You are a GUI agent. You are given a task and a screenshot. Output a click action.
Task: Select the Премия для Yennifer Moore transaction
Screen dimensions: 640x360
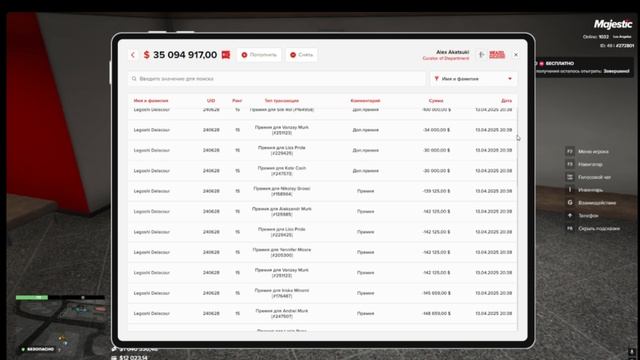pos(322,252)
